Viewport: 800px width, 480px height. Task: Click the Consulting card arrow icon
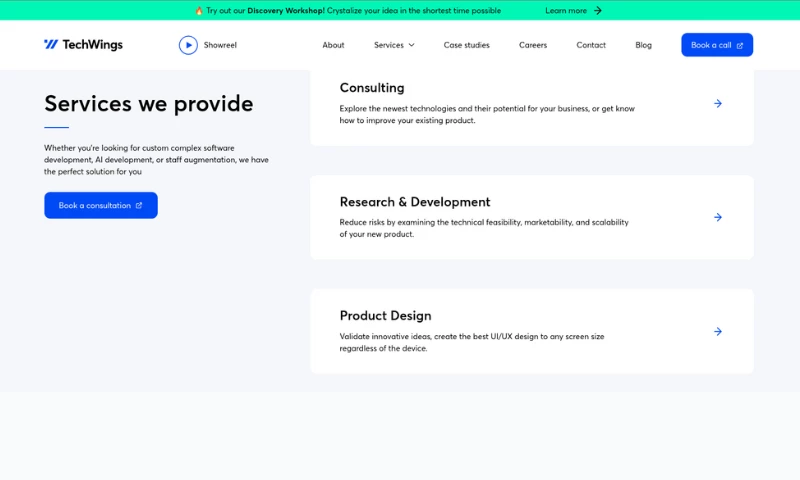(x=718, y=103)
